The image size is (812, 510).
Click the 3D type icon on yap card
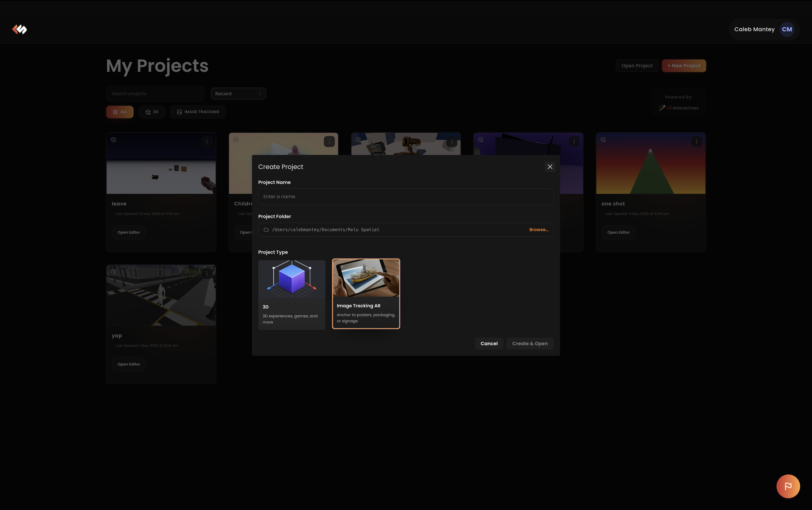tap(113, 271)
